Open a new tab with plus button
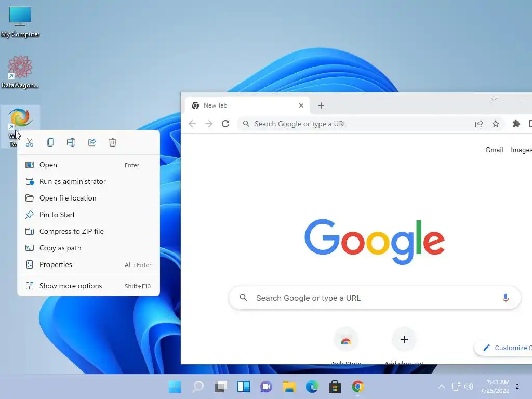Screen dimensions: 532x399 [x=321, y=105]
